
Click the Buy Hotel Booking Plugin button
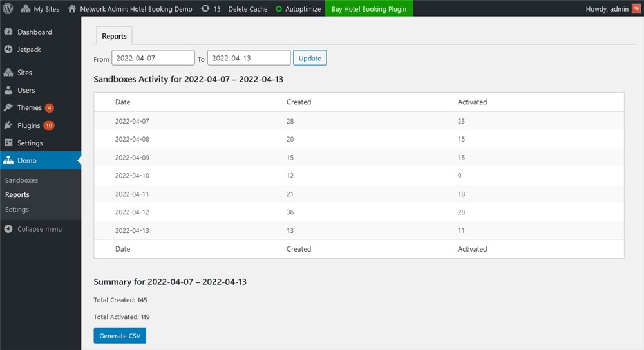(369, 8)
